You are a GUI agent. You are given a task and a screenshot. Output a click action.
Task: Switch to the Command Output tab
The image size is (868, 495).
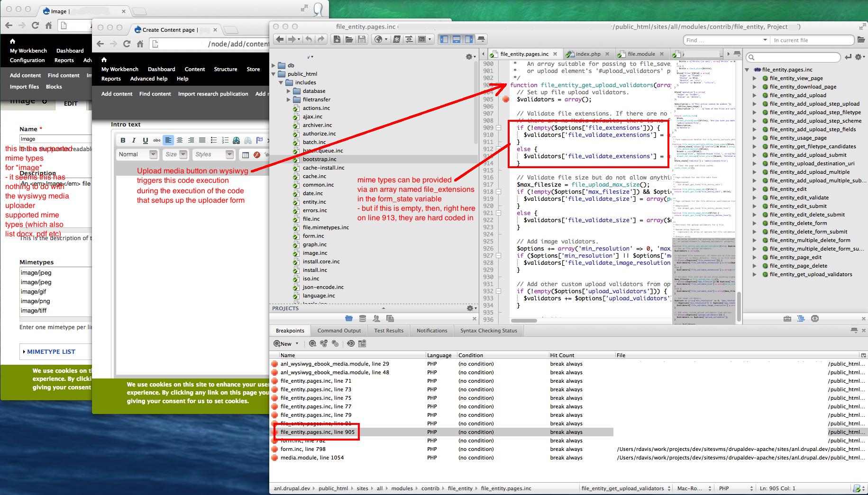pos(339,331)
